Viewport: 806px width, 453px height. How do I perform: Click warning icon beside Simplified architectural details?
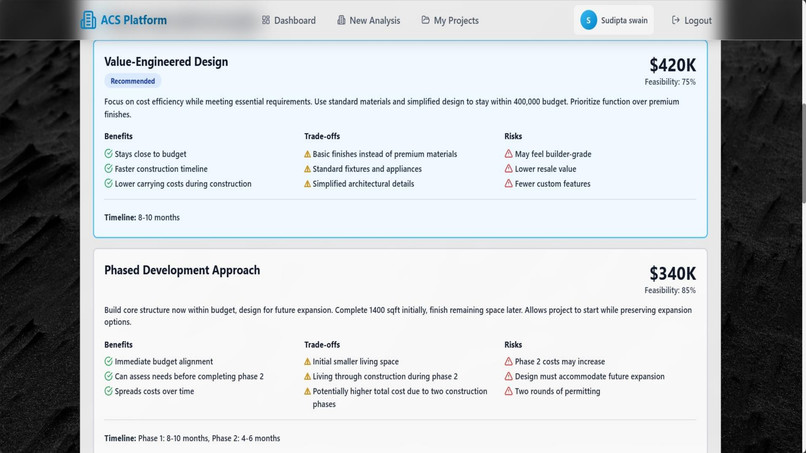(307, 184)
